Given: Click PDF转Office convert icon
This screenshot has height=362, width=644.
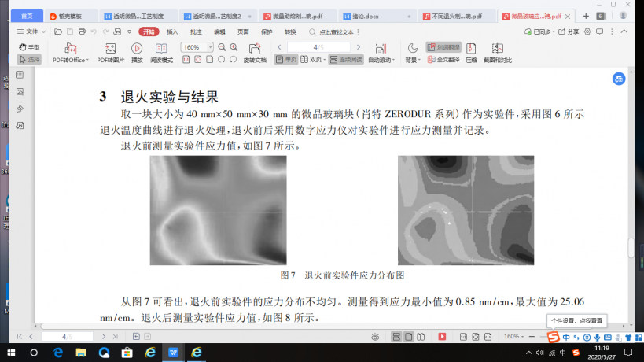Looking at the screenshot, I should pyautogui.click(x=70, y=49).
